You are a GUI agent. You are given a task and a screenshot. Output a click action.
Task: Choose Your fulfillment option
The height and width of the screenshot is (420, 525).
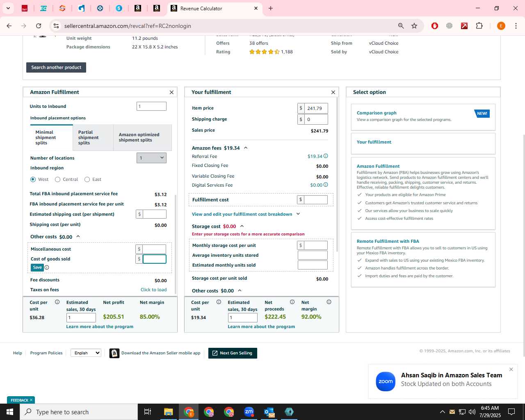click(x=423, y=144)
